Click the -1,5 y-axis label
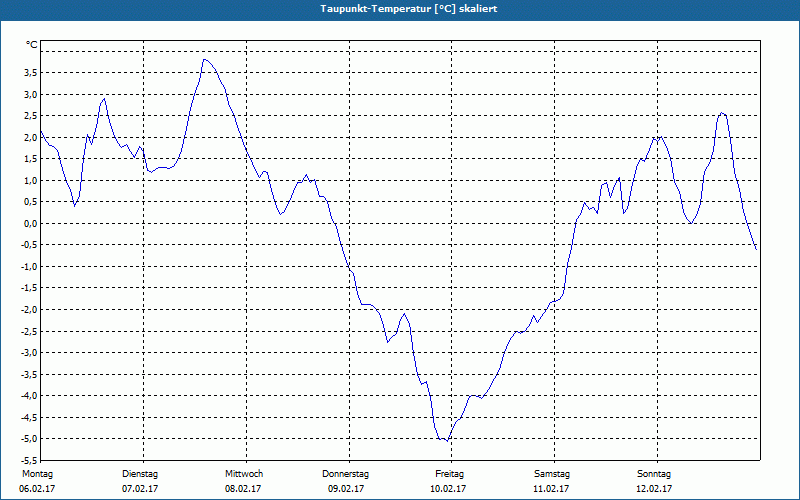 point(29,288)
